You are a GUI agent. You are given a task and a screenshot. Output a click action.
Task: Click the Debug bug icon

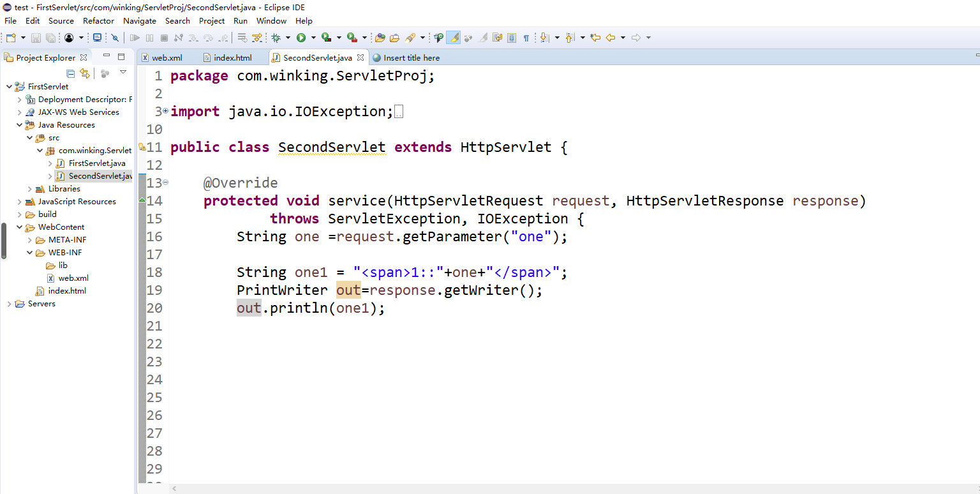[x=276, y=38]
